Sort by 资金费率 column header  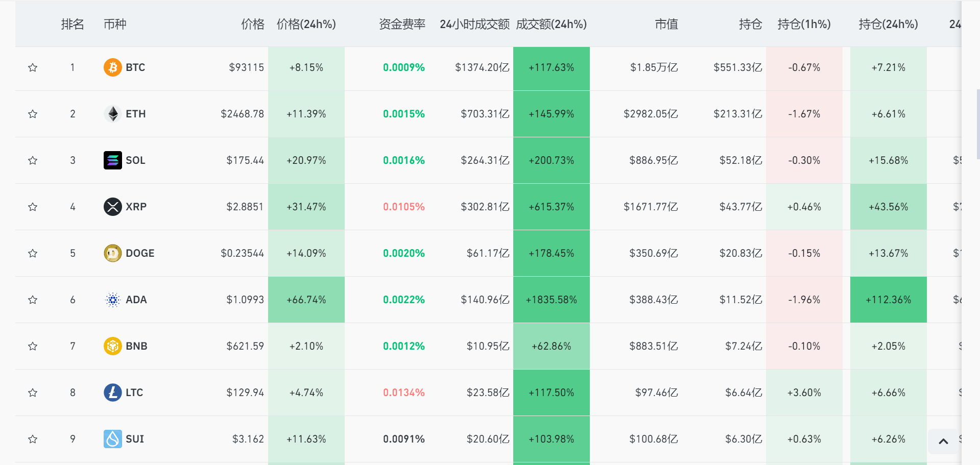pos(402,24)
